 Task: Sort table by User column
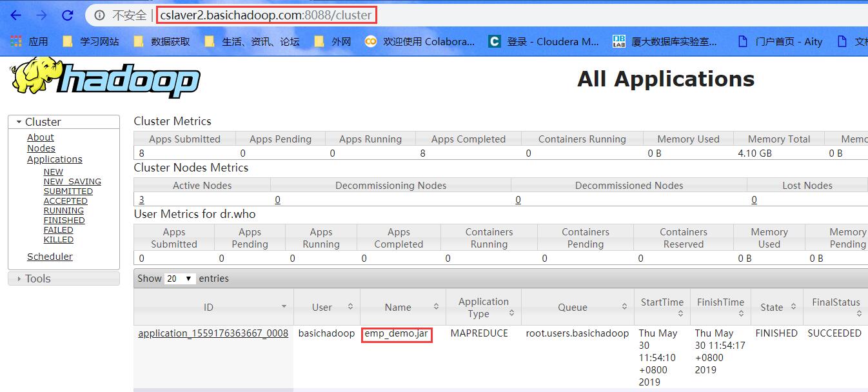click(x=327, y=307)
